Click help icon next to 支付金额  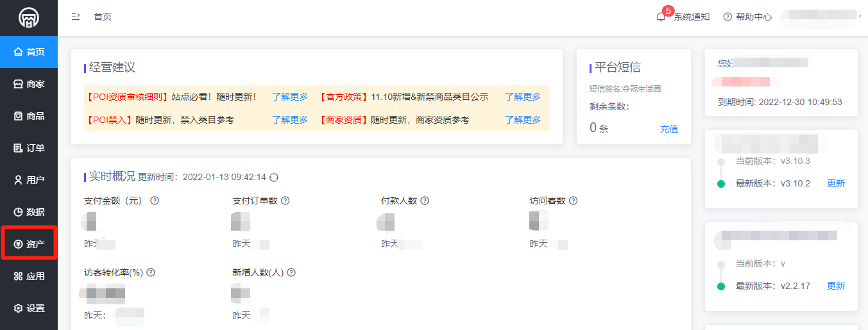[x=155, y=201]
